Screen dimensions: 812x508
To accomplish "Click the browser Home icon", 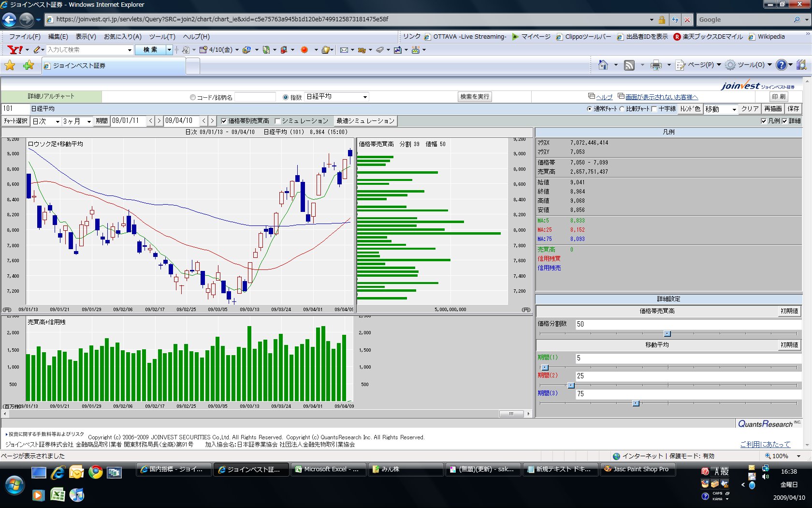I will point(603,65).
